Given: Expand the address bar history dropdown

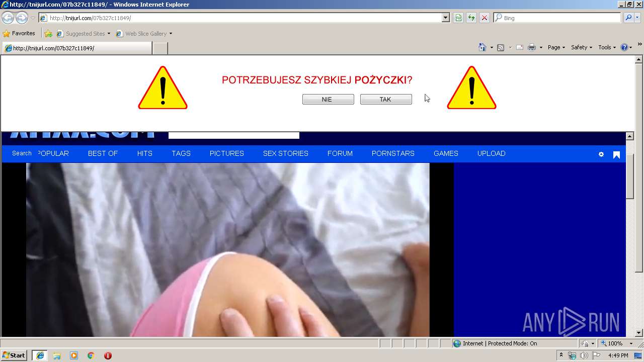Looking at the screenshot, I should (x=445, y=18).
